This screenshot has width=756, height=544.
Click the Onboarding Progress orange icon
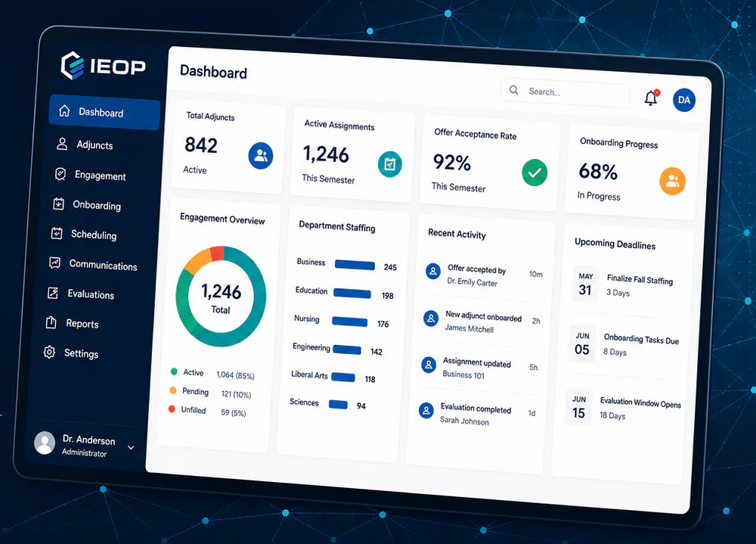[673, 181]
